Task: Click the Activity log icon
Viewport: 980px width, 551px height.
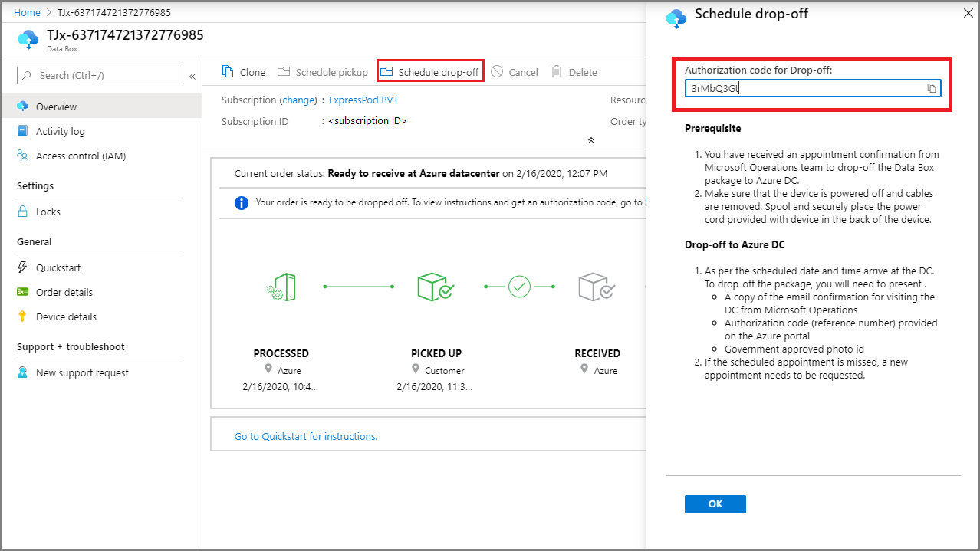Action: point(22,131)
